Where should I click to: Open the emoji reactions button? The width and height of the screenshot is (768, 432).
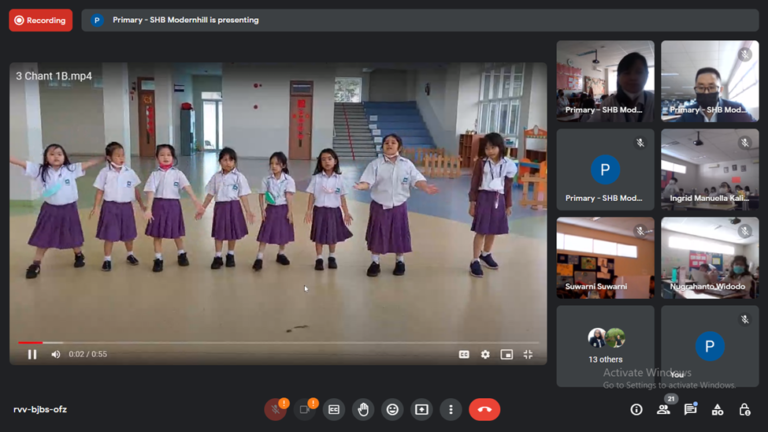click(392, 409)
